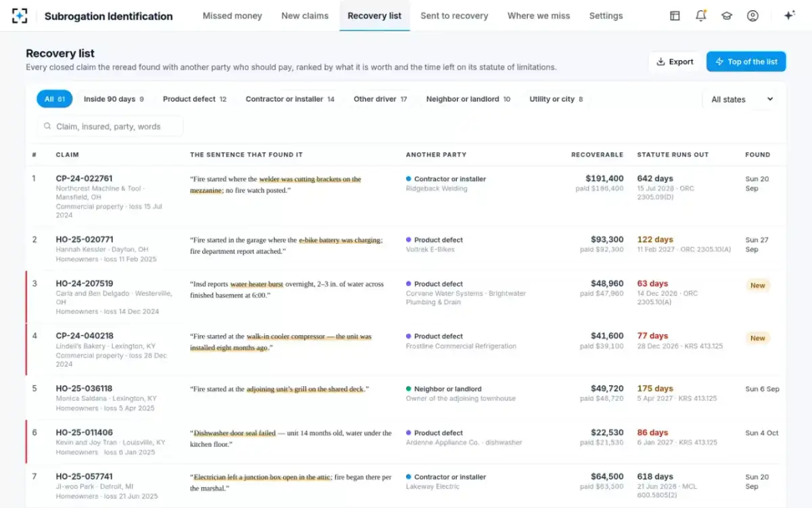
Task: Open claim CP-24-022761
Action: (85, 179)
